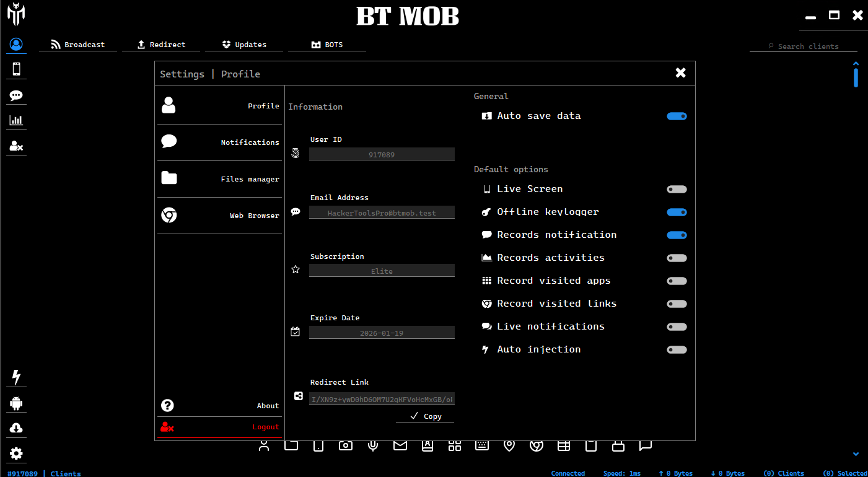Enable the Record visited apps switch
The height and width of the screenshot is (477, 868).
[677, 281]
